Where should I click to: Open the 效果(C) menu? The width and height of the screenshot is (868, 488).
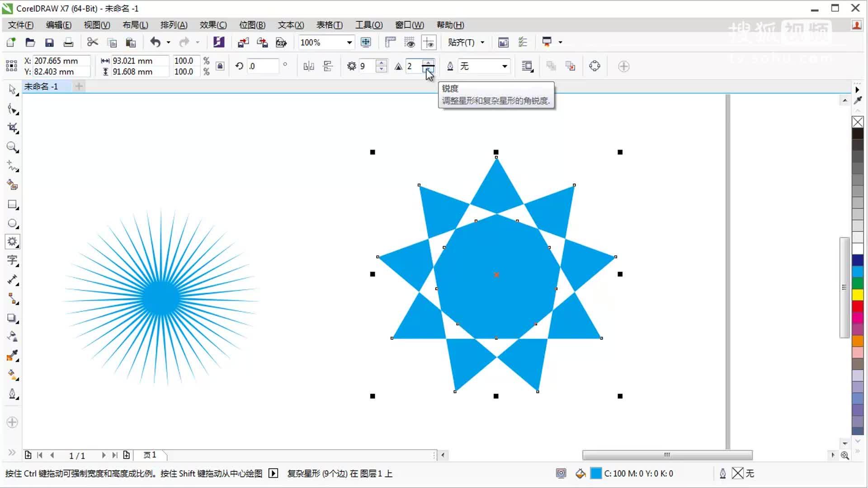click(213, 25)
